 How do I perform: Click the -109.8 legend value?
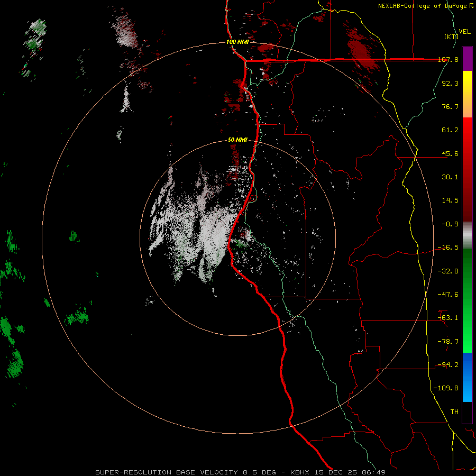(x=446, y=388)
